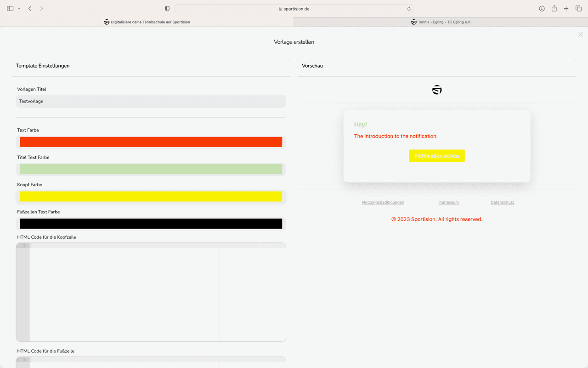
Task: Expand the sidebar tab group dropdown arrow
Action: 19,9
